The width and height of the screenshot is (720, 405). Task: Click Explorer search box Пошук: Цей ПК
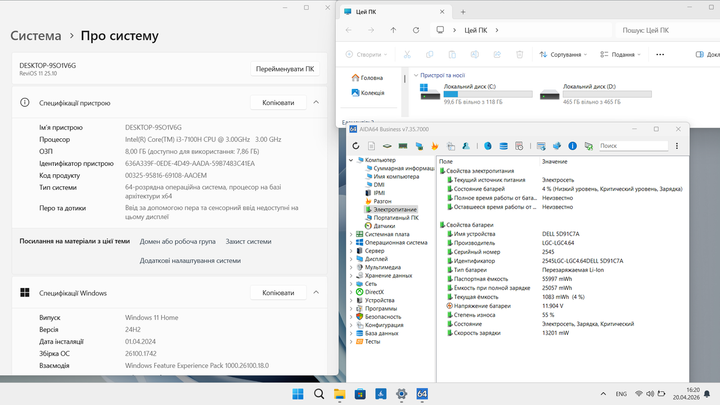(667, 30)
